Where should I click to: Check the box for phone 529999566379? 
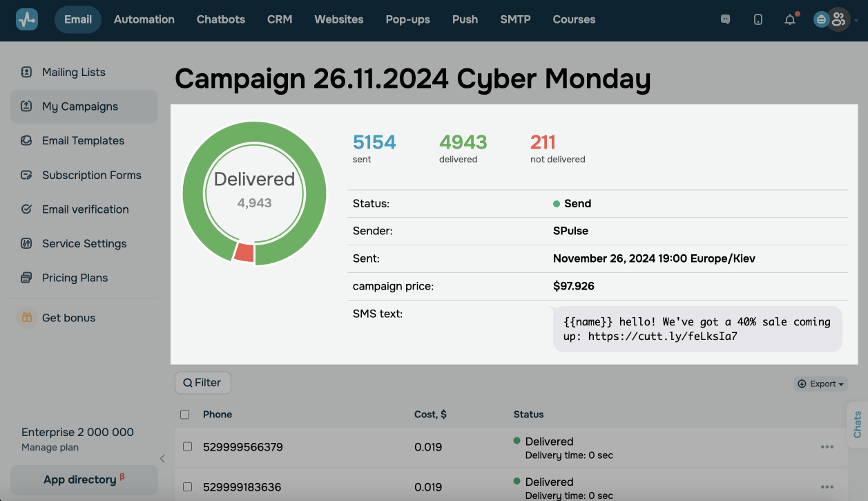pyautogui.click(x=187, y=447)
